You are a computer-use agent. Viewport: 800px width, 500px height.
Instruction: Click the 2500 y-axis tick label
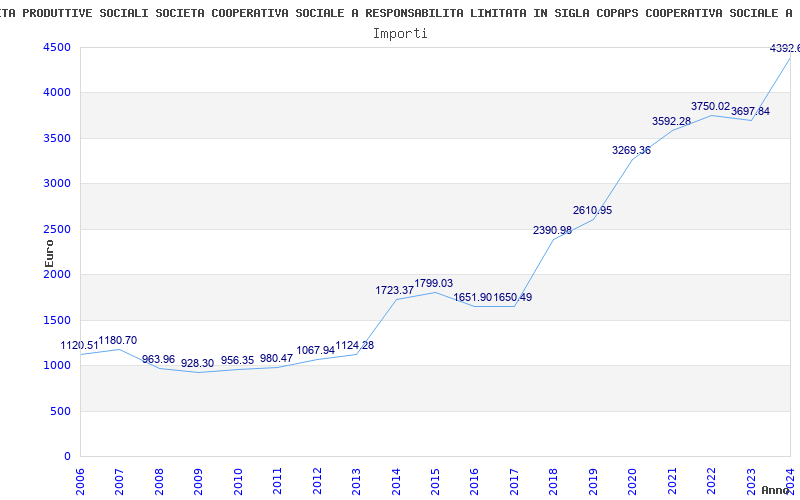coord(58,229)
